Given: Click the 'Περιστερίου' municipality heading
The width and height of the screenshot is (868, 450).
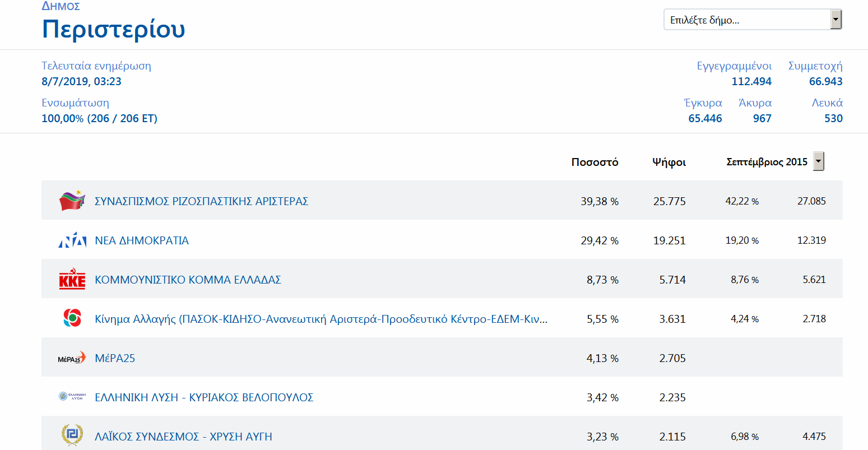Looking at the screenshot, I should (x=114, y=29).
